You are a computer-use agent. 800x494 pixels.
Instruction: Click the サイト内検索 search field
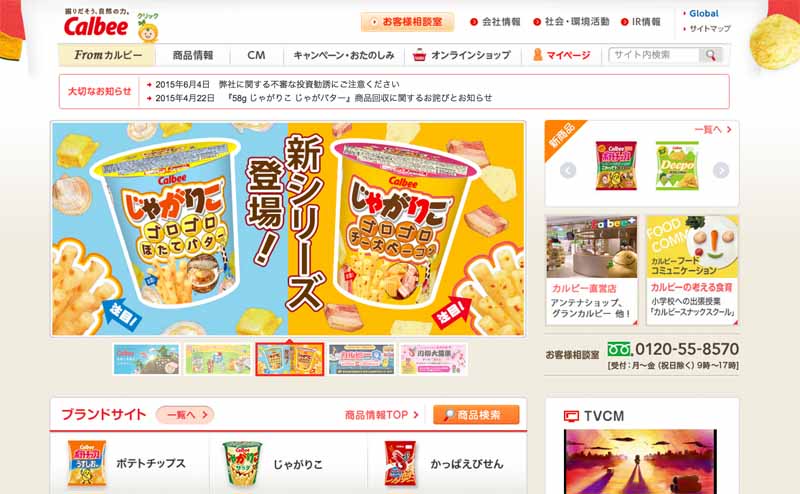point(655,55)
